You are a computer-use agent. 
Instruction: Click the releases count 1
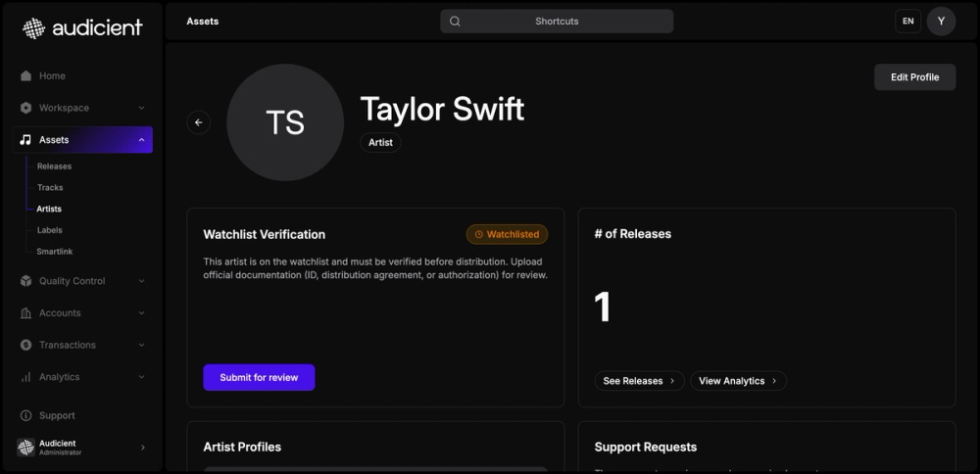[603, 308]
